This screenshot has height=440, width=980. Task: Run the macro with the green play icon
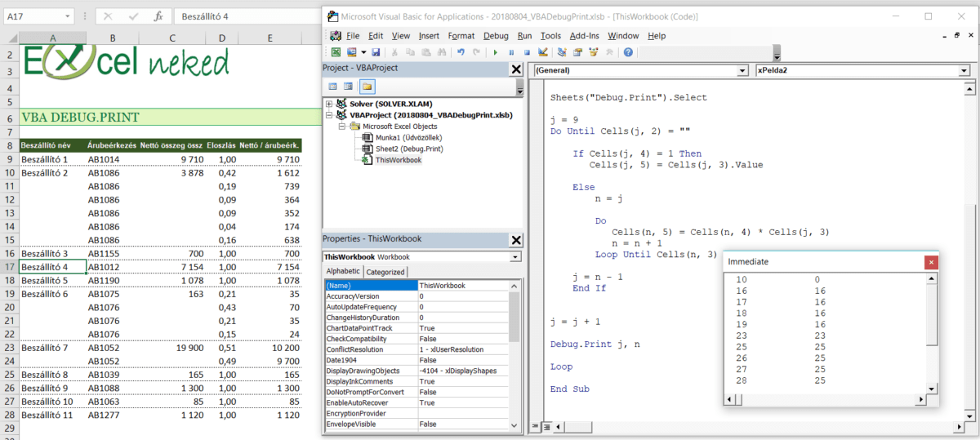495,52
